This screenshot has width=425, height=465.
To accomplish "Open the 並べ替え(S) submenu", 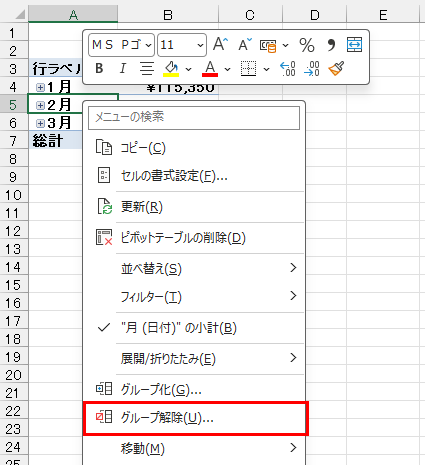I will pyautogui.click(x=194, y=268).
